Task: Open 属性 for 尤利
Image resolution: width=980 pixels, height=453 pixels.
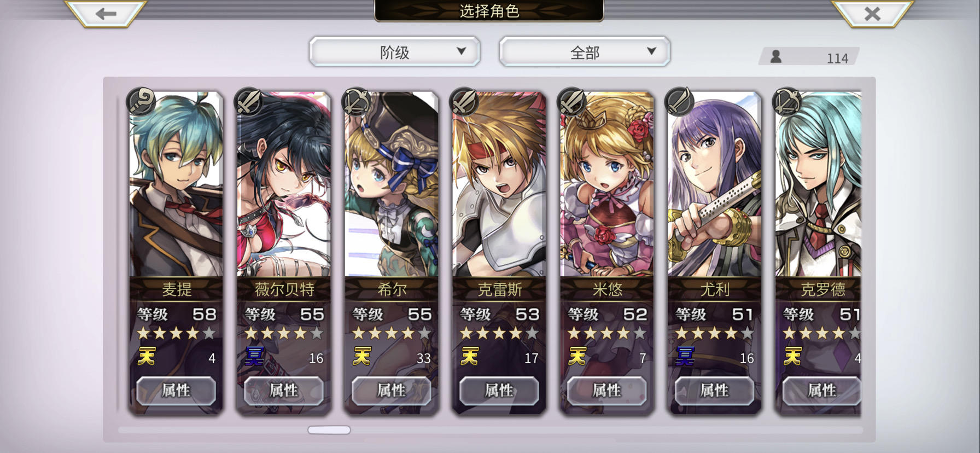Action: [x=715, y=391]
